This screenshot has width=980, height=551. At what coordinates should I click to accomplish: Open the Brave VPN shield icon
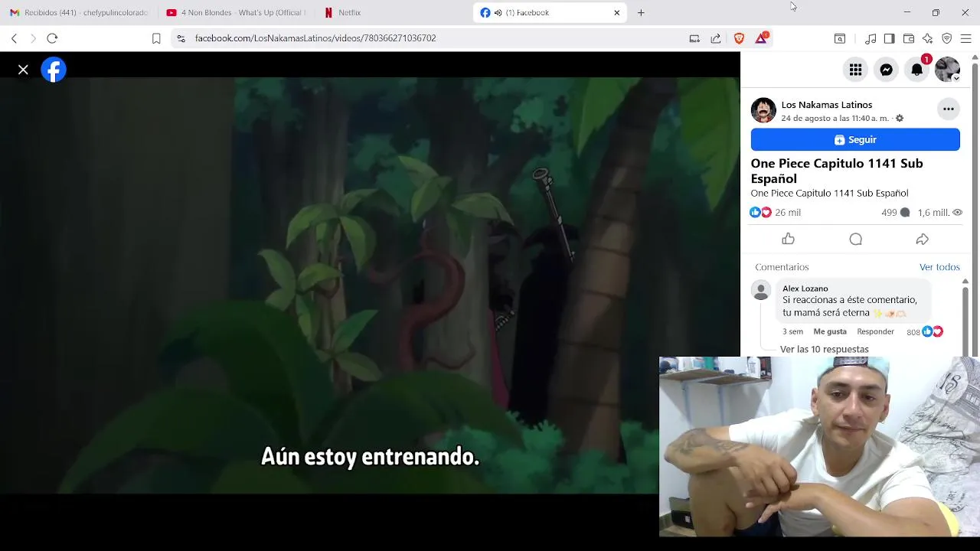[946, 38]
